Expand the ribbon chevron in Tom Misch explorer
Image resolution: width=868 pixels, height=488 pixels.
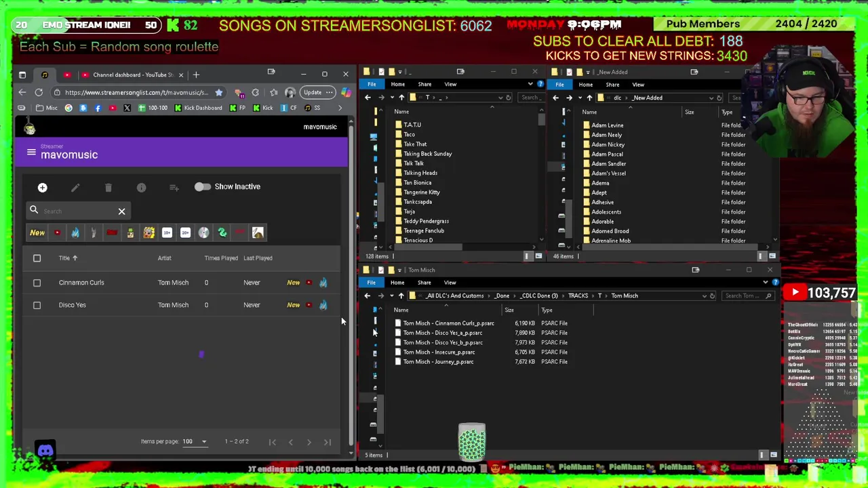coord(766,282)
